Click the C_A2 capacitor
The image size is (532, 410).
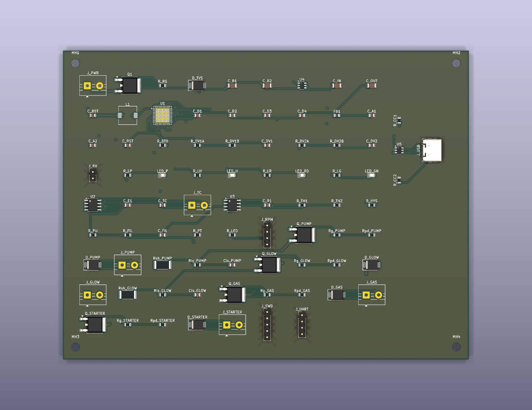(93, 145)
